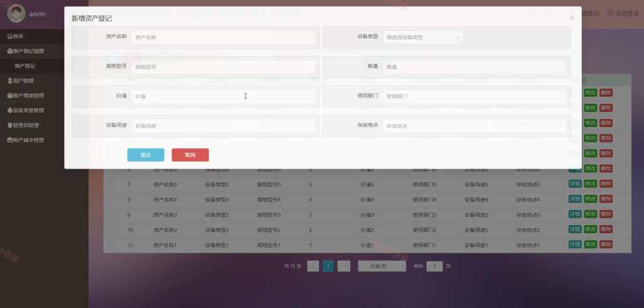The image size is (644, 308).
Task: Focus the 存放地点 input field
Action: tap(474, 126)
